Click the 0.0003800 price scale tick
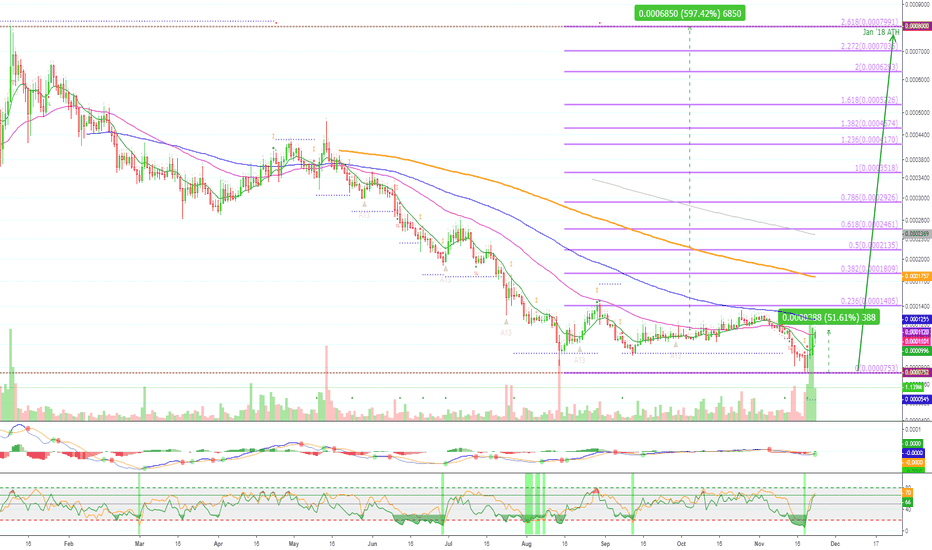This screenshot has height=550, width=932. [x=917, y=159]
